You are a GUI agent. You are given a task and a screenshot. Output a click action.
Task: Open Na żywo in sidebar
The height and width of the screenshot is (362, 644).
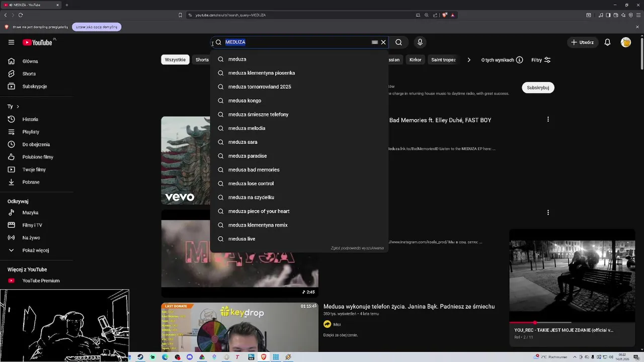coord(36,238)
